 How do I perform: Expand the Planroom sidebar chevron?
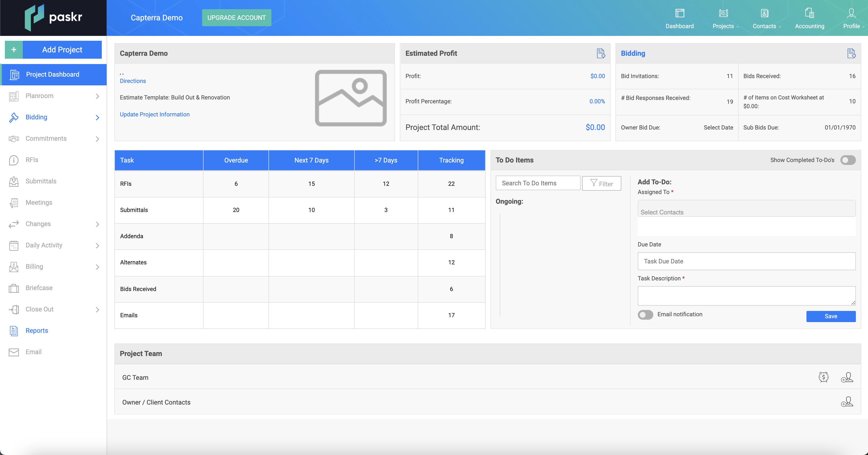click(97, 96)
